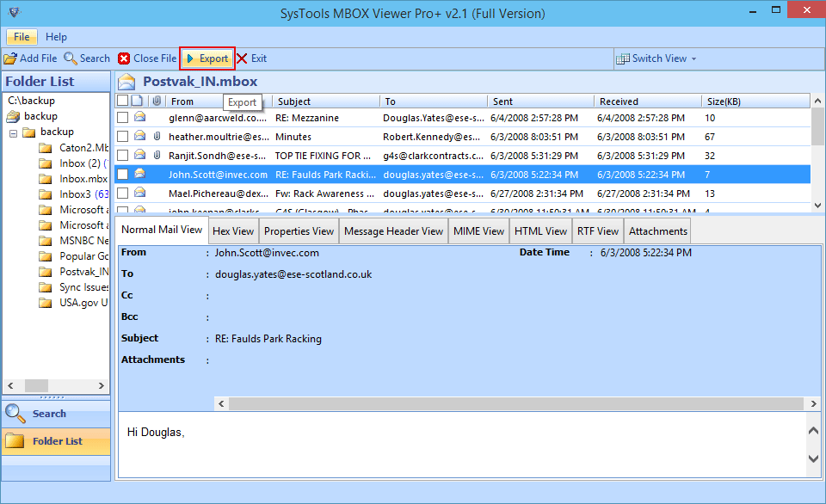The image size is (826, 504).
Task: Sort emails by To column
Action: click(x=434, y=101)
